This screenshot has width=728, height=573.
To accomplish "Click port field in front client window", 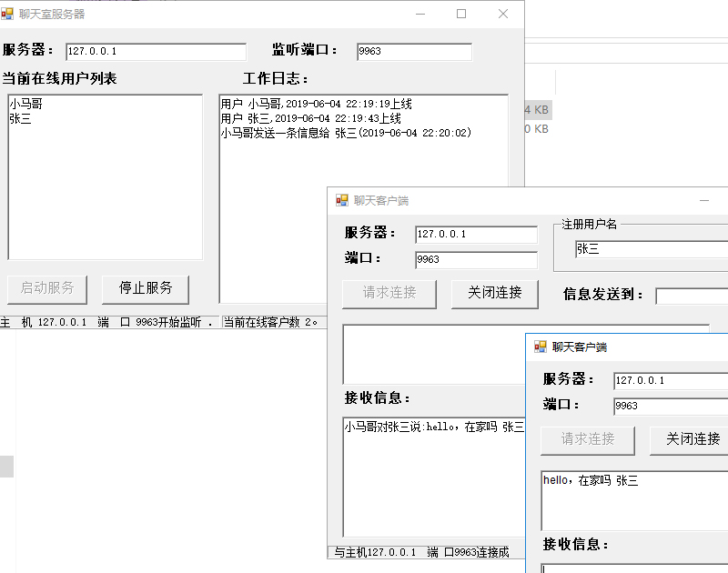I will tap(671, 406).
